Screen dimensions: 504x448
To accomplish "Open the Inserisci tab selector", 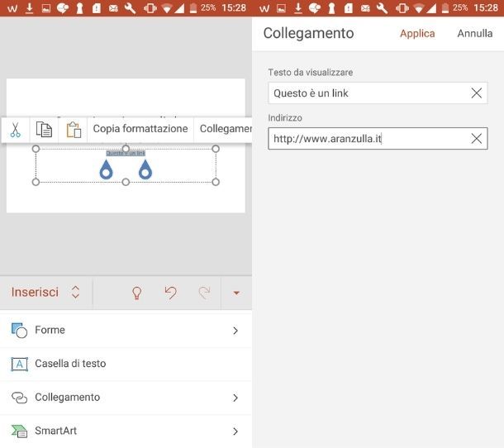I will pyautogui.click(x=45, y=292).
